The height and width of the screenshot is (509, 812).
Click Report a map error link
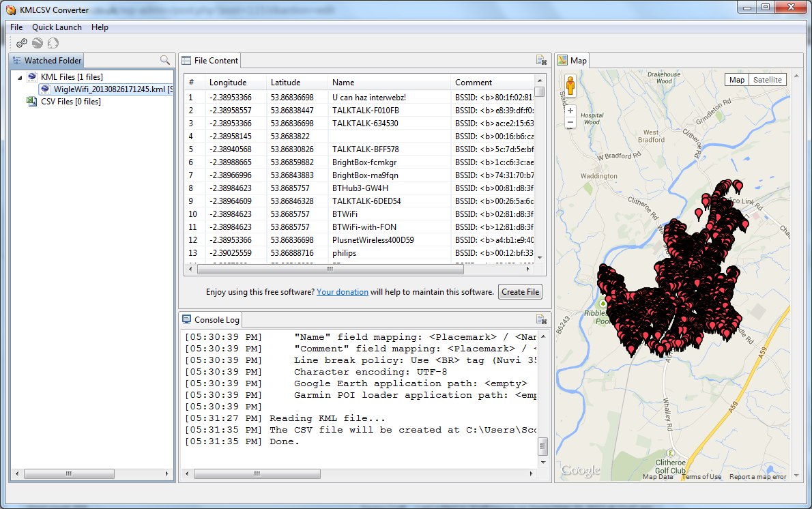pyautogui.click(x=757, y=477)
